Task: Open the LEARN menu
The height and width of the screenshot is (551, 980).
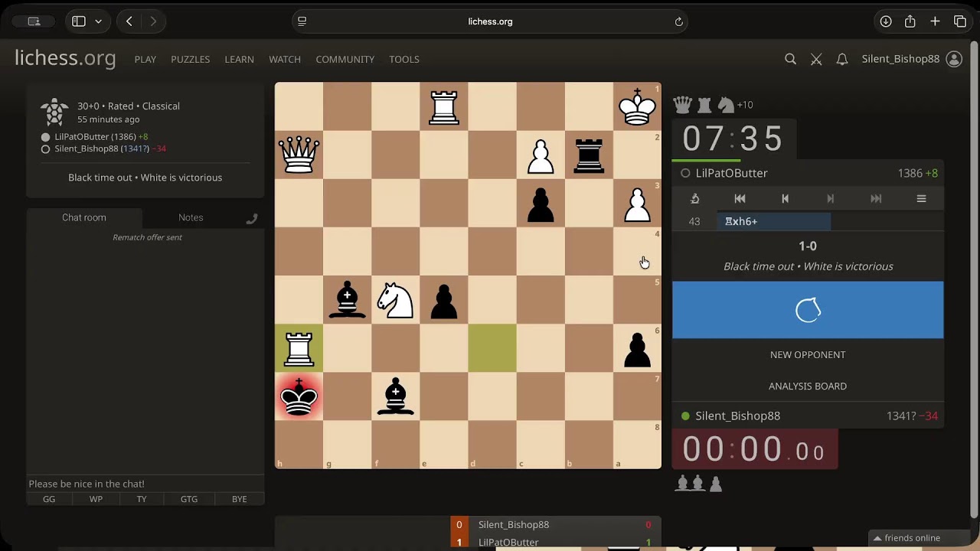Action: coord(239,59)
